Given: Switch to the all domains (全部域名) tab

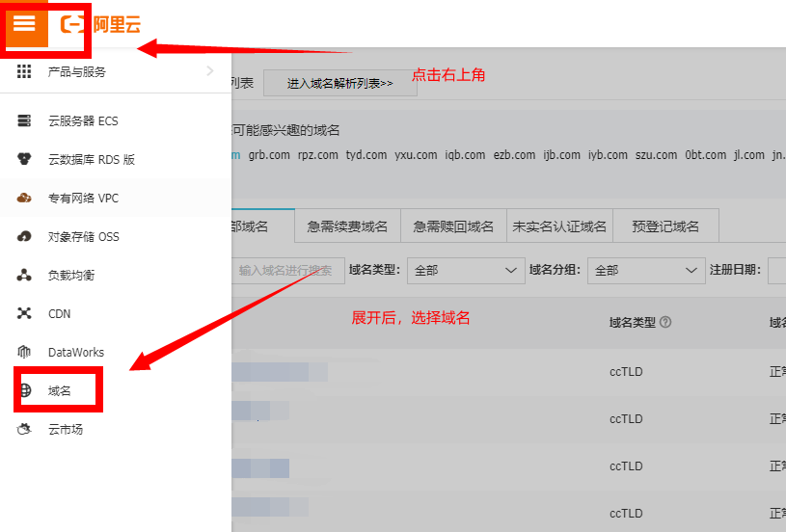Looking at the screenshot, I should tap(262, 226).
